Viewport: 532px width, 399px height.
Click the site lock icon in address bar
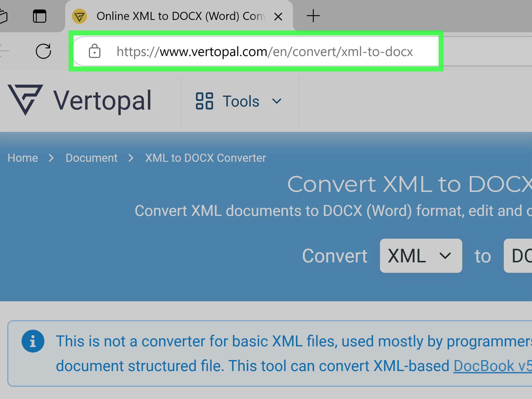pos(95,51)
